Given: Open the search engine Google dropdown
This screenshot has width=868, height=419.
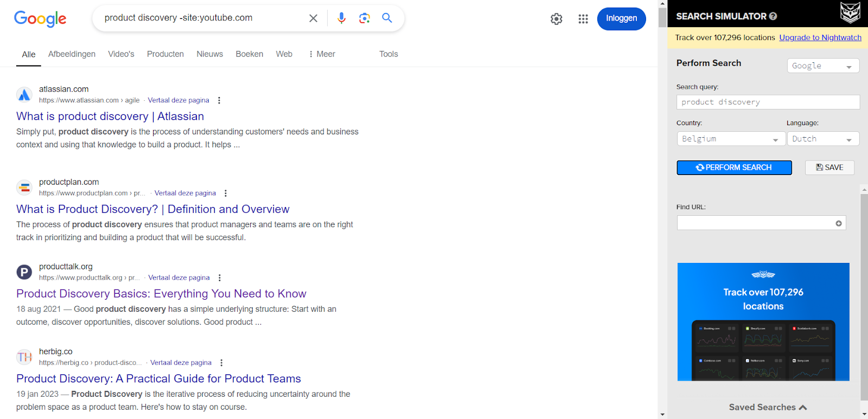Looking at the screenshot, I should pyautogui.click(x=822, y=66).
